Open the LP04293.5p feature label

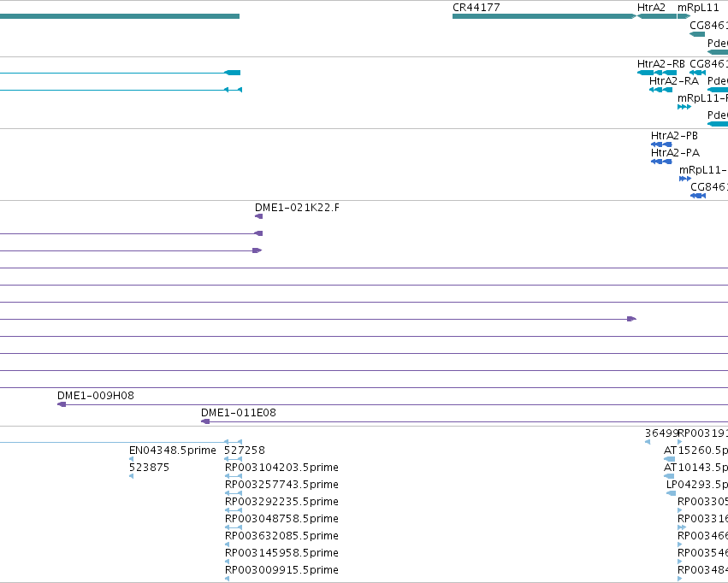697,485
